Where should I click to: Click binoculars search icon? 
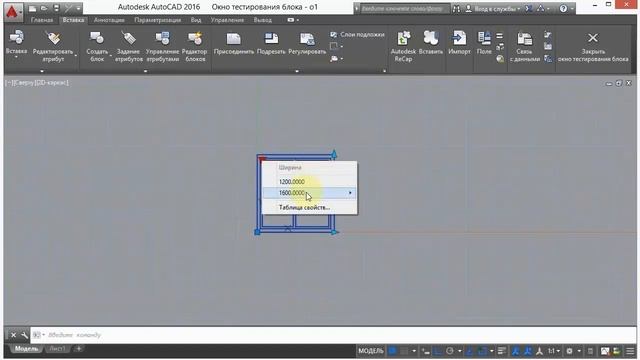(x=456, y=8)
